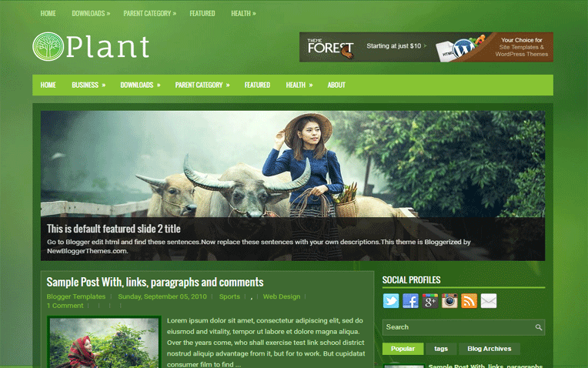Image resolution: width=588 pixels, height=368 pixels.
Task: Click the email envelope icon
Action: pyautogui.click(x=489, y=301)
